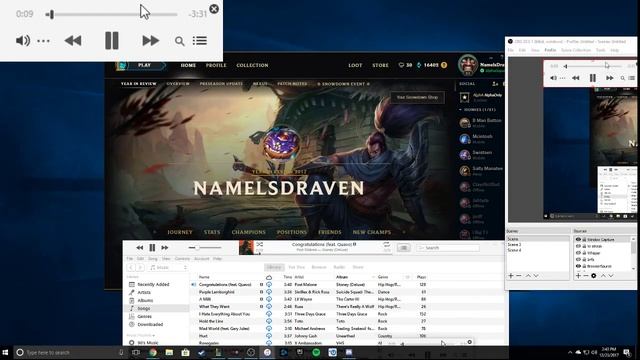The height and width of the screenshot is (360, 640).
Task: Open PATCH NOTES sub-tab
Action: point(292,84)
